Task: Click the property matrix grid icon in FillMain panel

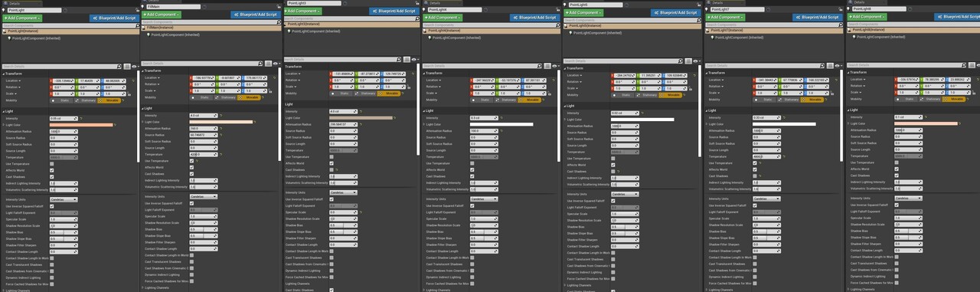Action: tap(269, 64)
